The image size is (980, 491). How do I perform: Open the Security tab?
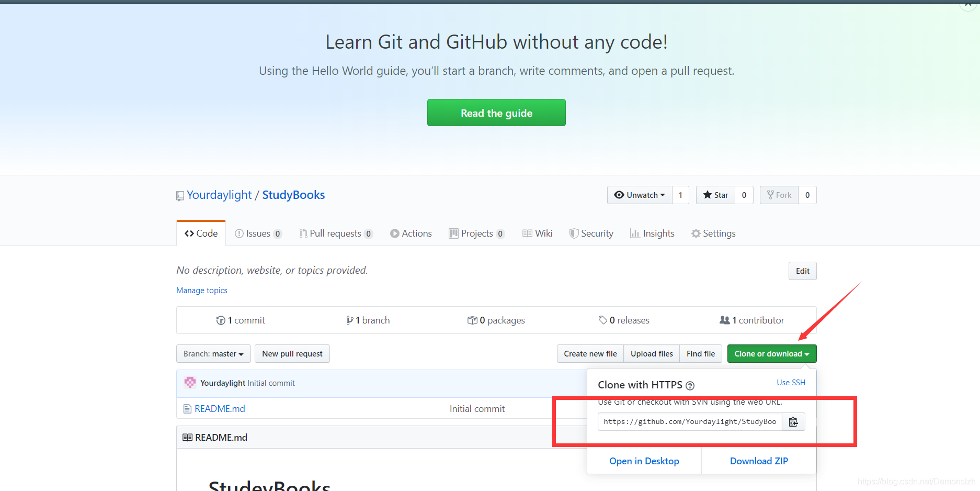coord(591,233)
